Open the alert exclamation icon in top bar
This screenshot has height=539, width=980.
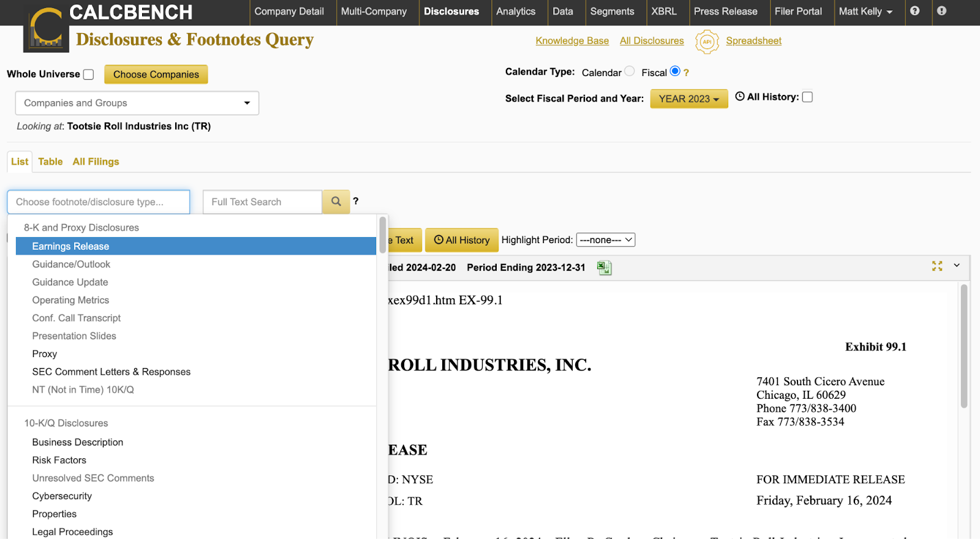click(941, 11)
